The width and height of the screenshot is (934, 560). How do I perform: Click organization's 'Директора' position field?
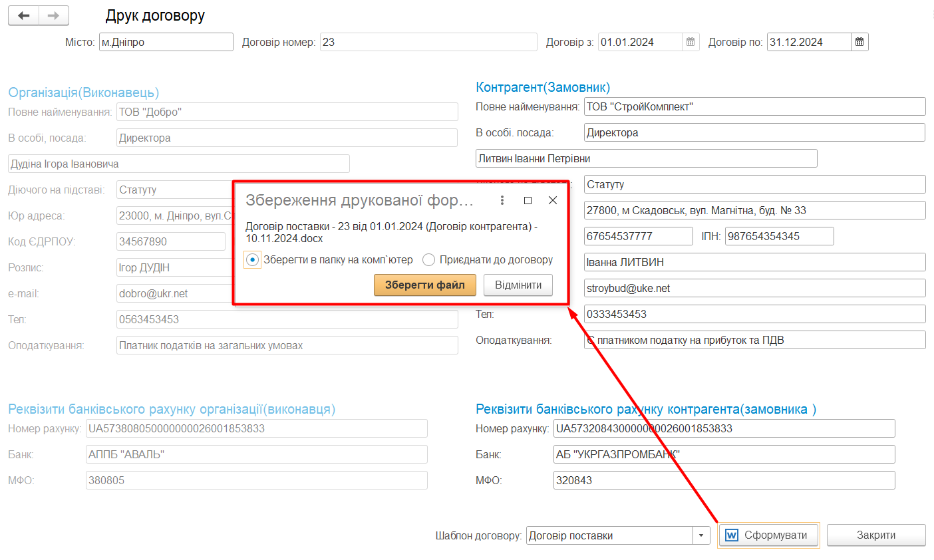(x=287, y=138)
